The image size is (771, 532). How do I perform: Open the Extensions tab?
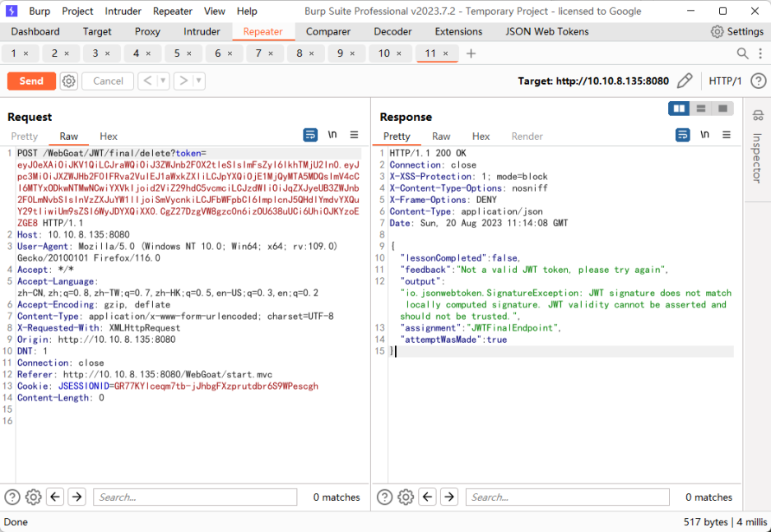pos(458,31)
